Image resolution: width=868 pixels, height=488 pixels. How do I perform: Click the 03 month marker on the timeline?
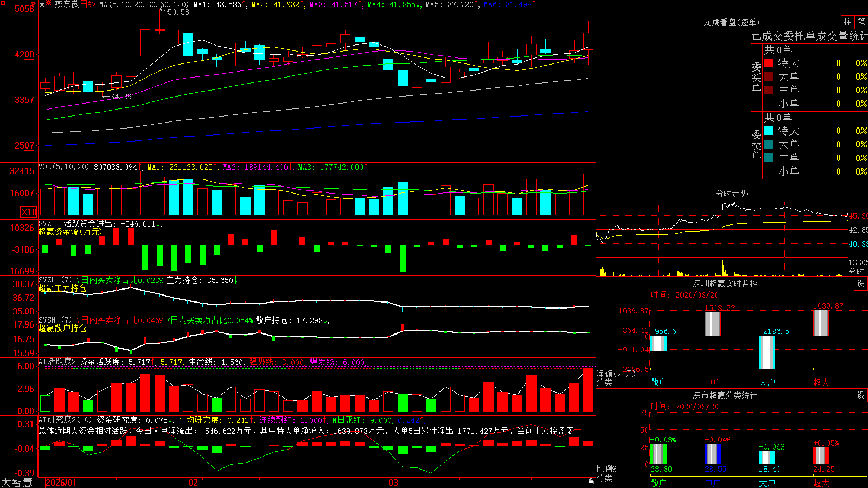(393, 483)
